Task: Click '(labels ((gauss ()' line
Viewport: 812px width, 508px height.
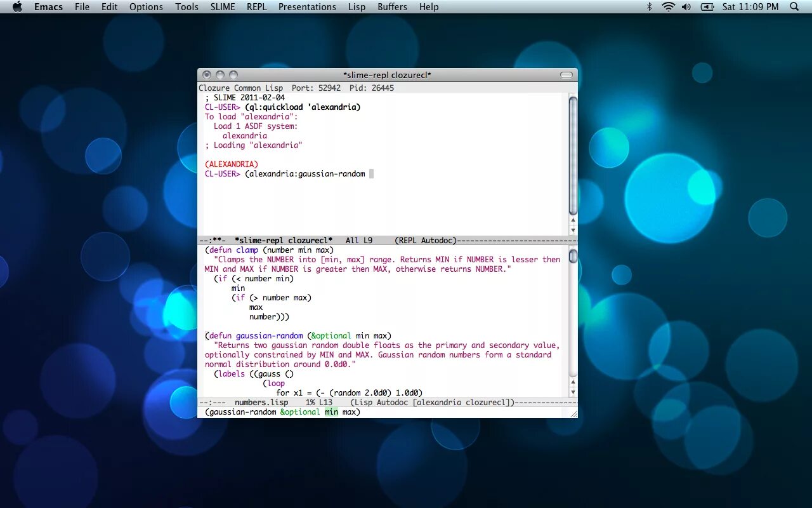Action: click(254, 374)
